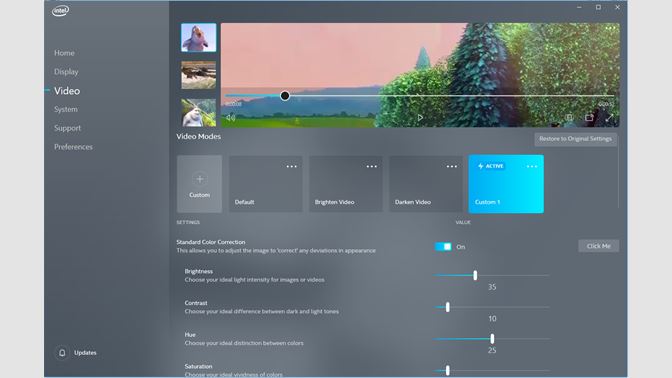Mute the video preview volume

pyautogui.click(x=231, y=118)
